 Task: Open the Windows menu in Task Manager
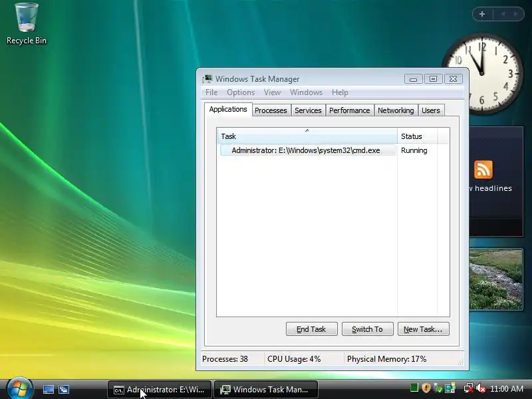click(306, 92)
